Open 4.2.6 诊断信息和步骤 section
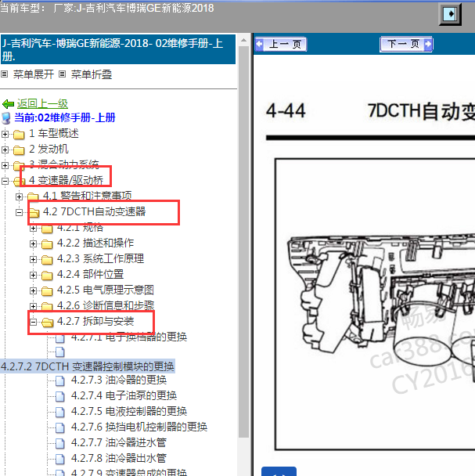Screen dimensions: 475x476 [106, 305]
